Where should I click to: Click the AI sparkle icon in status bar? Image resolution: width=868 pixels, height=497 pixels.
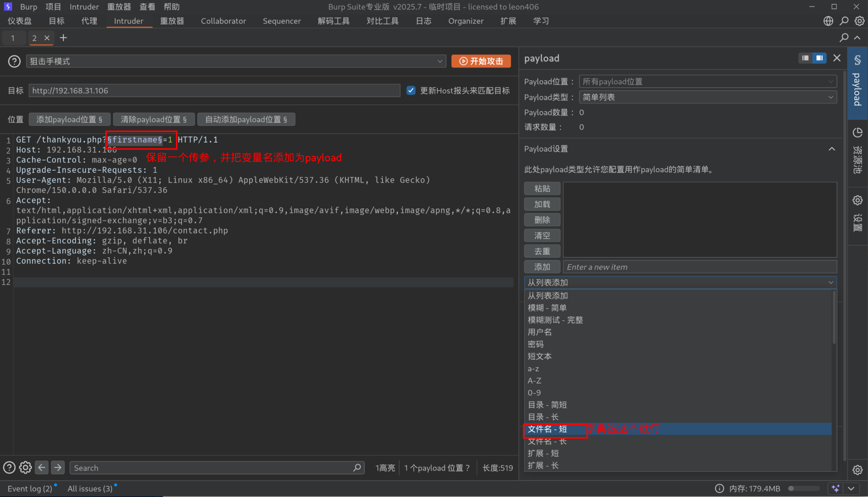pyautogui.click(x=836, y=488)
